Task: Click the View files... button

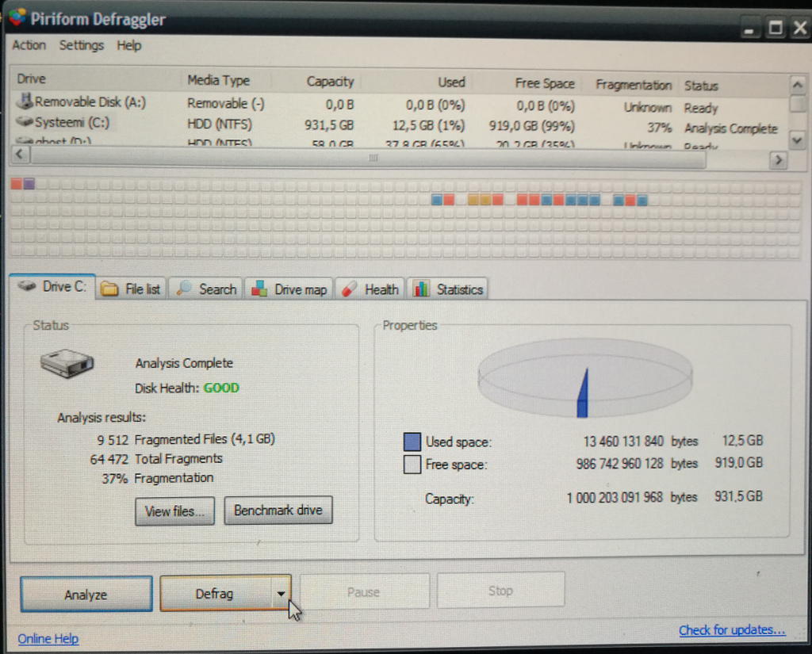Action: [x=174, y=511]
